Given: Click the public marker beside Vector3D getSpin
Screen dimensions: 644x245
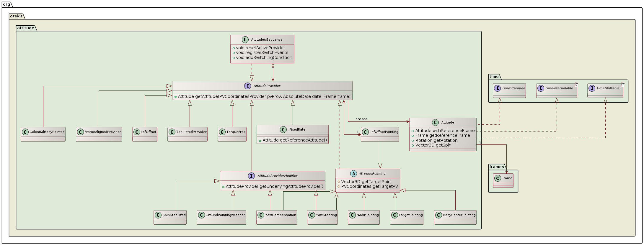Looking at the screenshot, I should click(x=413, y=145).
